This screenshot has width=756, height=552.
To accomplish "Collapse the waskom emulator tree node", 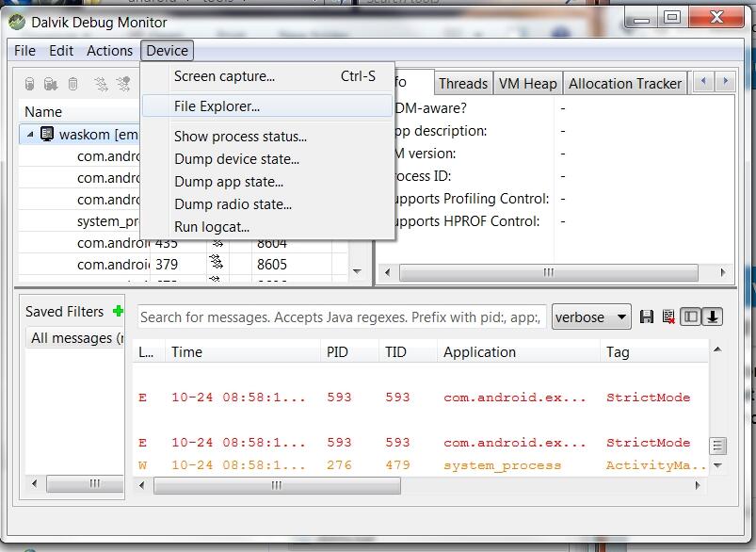I will [30, 135].
